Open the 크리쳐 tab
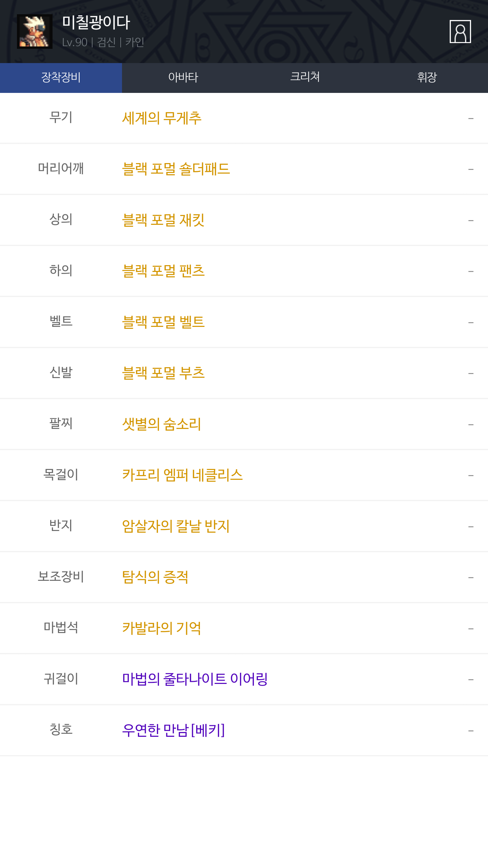488x868 pixels. 305,78
